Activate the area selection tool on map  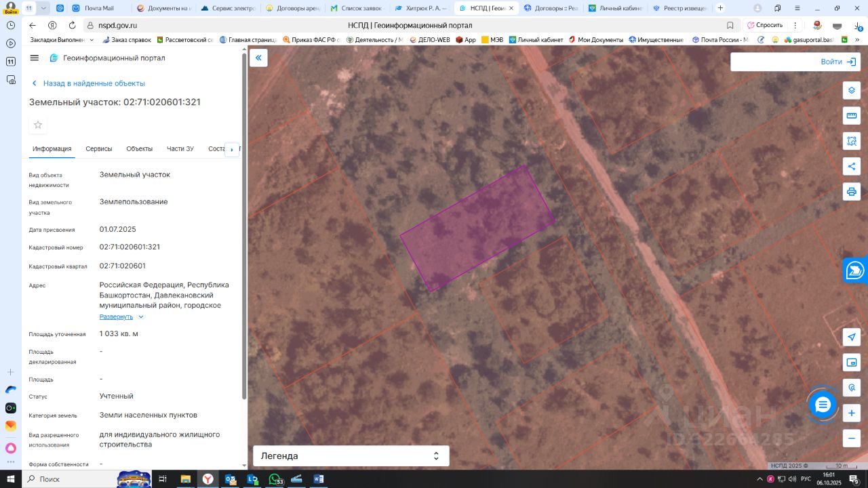(x=852, y=141)
